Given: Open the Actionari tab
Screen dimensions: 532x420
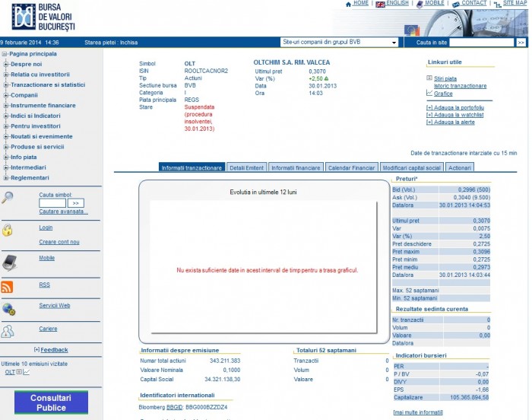Looking at the screenshot, I should (460, 167).
